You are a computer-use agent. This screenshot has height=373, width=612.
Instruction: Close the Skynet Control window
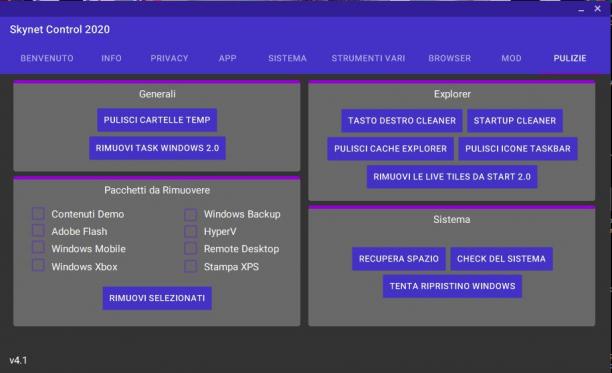pyautogui.click(x=598, y=9)
